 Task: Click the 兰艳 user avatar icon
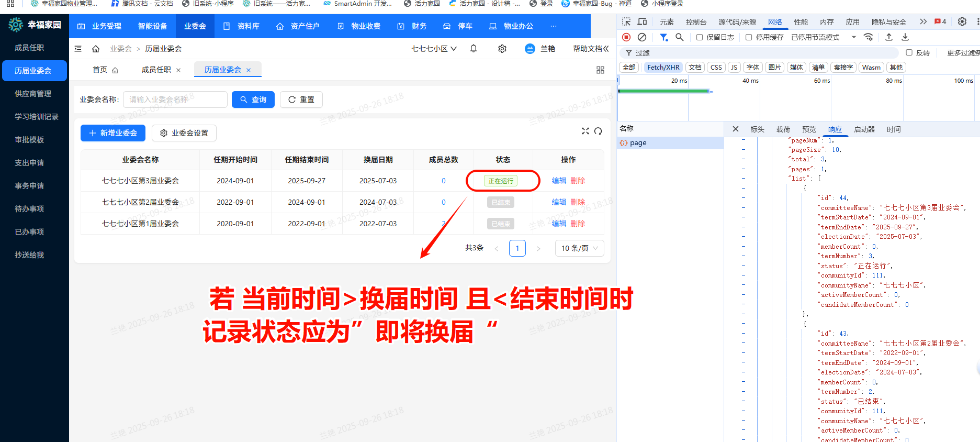point(530,49)
